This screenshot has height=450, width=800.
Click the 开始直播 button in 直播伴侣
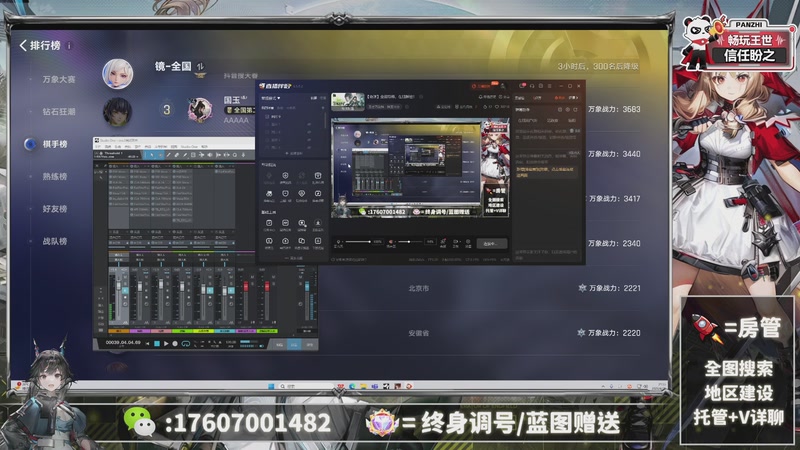[x=490, y=243]
